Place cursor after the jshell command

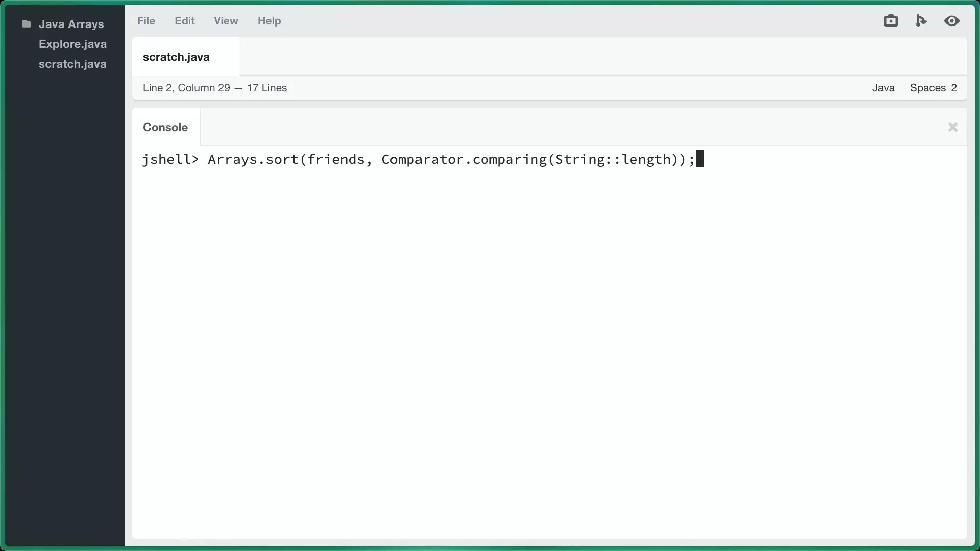(x=700, y=159)
